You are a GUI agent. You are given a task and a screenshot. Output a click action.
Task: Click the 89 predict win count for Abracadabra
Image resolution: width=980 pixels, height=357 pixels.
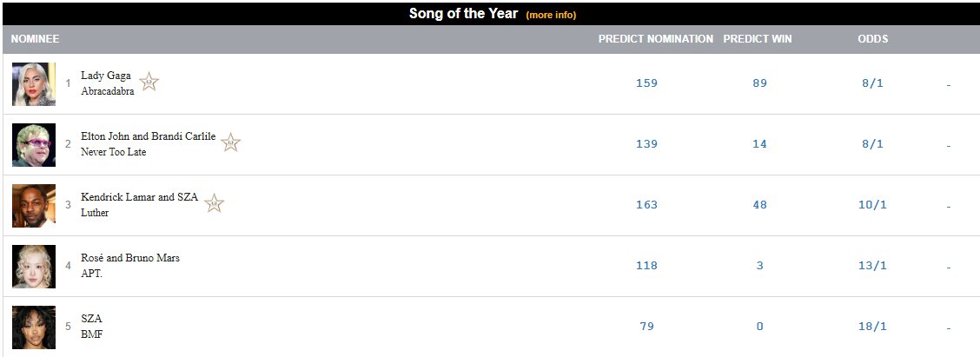pos(759,83)
